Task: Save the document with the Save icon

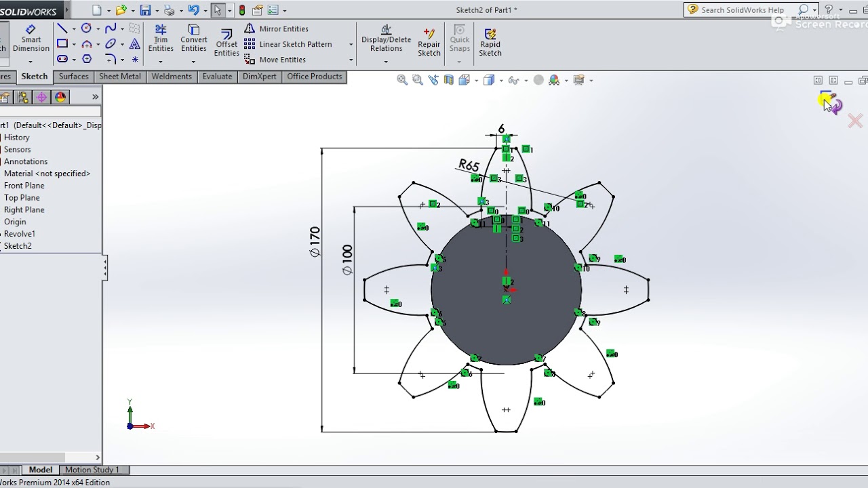Action: 145,10
